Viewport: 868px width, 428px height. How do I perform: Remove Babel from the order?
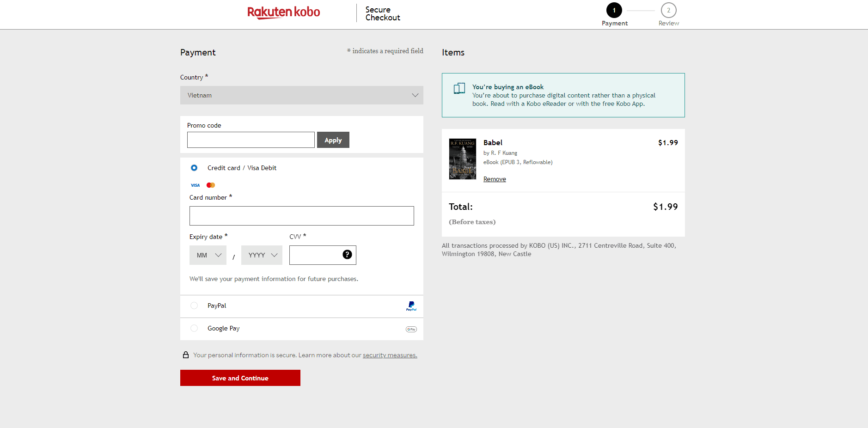495,179
